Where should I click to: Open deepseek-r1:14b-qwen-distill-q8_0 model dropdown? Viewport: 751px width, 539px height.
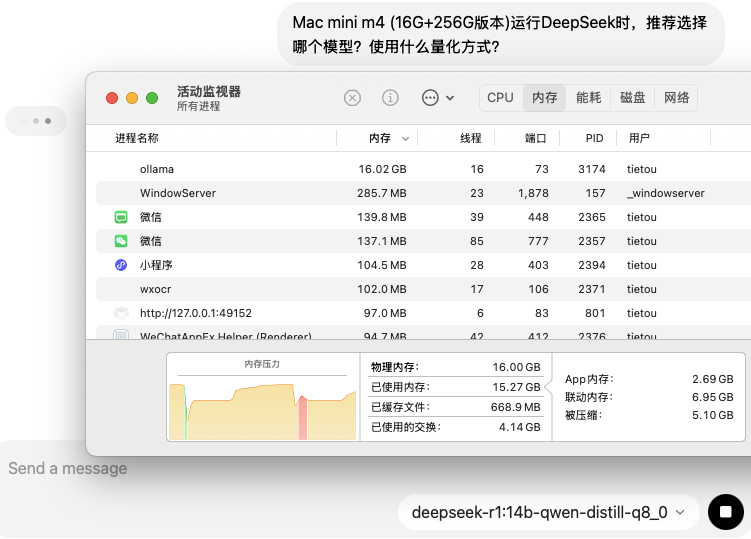[548, 513]
